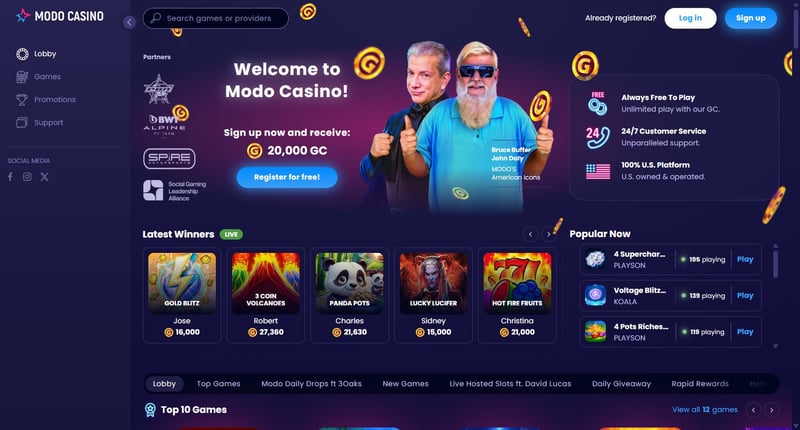Switch to the Top Games tab

pyautogui.click(x=218, y=384)
